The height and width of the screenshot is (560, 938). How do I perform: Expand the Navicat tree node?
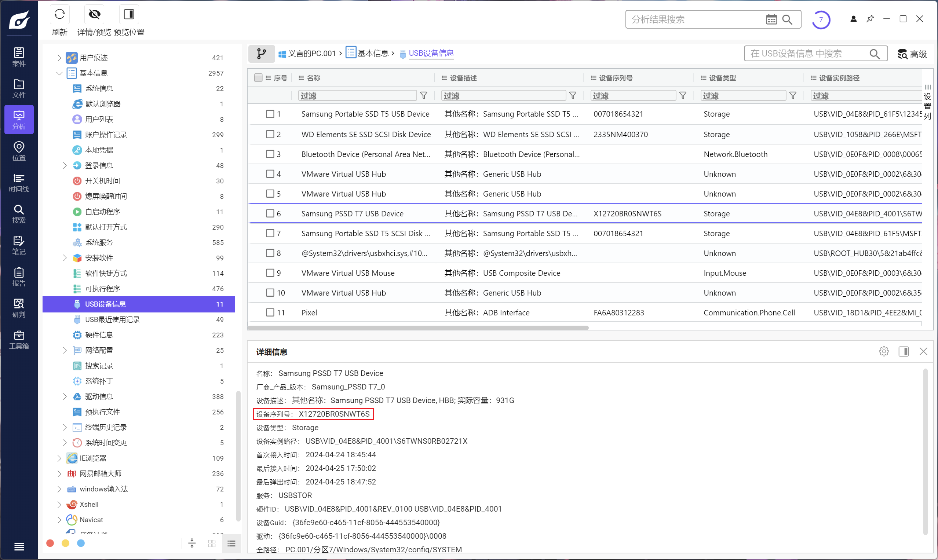click(59, 520)
